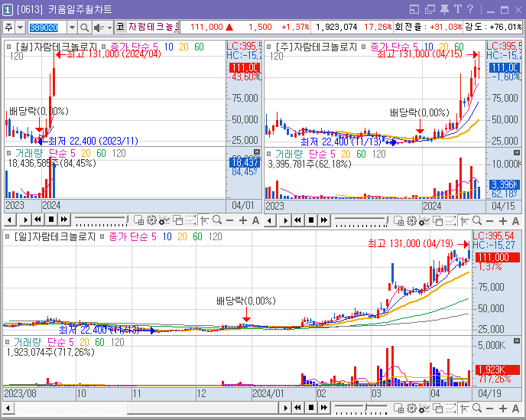
Task: Click overlapping windows icon on daily toolbar
Action: (x=438, y=409)
